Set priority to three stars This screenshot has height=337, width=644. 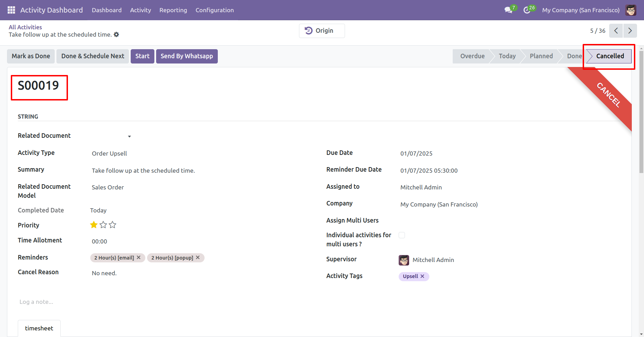113,225
